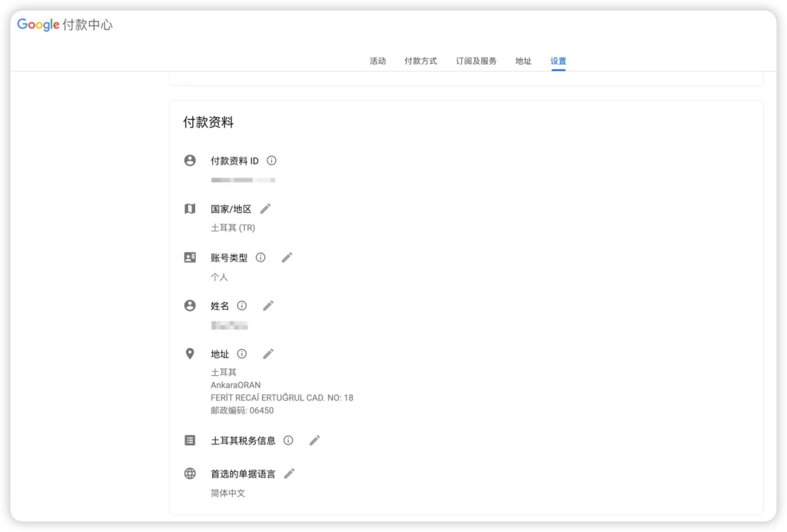Viewport: 787px width, 532px height.
Task: Edit 土耳其税务信息
Action: click(x=314, y=441)
